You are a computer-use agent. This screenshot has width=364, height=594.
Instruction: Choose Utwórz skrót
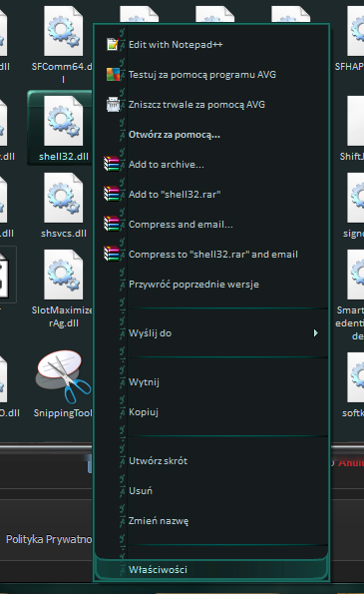pyautogui.click(x=211, y=460)
